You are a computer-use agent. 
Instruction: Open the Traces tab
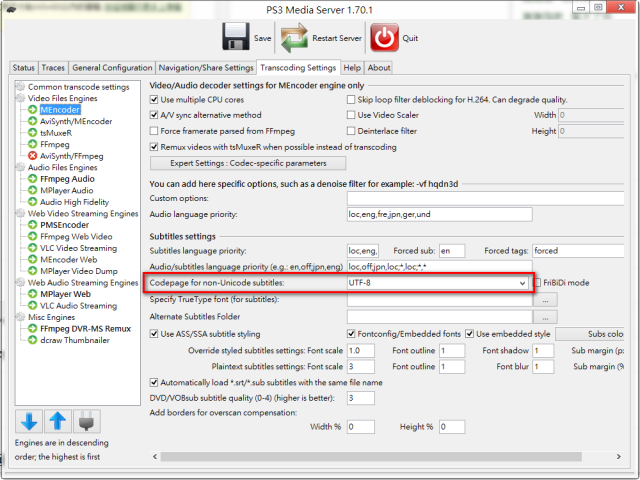click(53, 68)
